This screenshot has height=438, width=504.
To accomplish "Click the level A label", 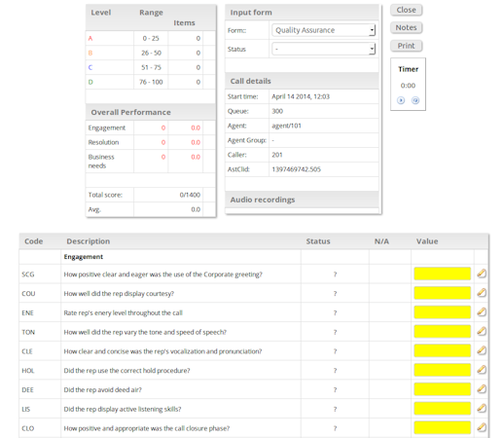I will coord(90,38).
